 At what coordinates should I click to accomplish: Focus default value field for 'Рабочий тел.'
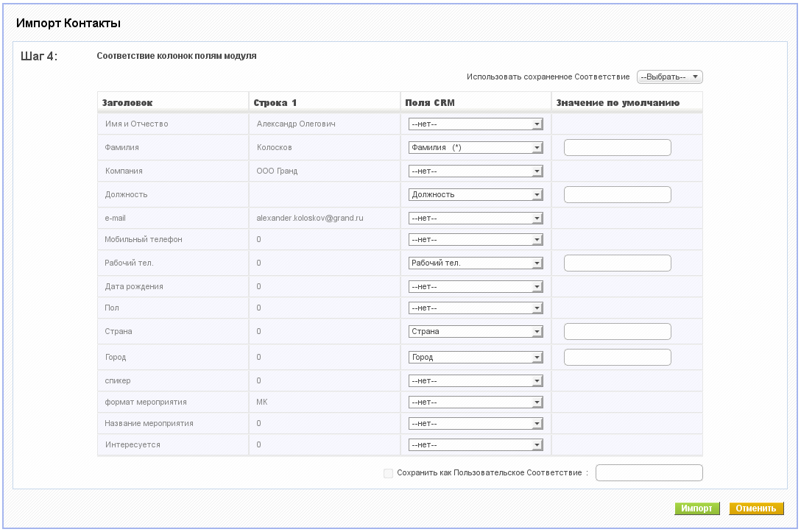click(x=618, y=263)
